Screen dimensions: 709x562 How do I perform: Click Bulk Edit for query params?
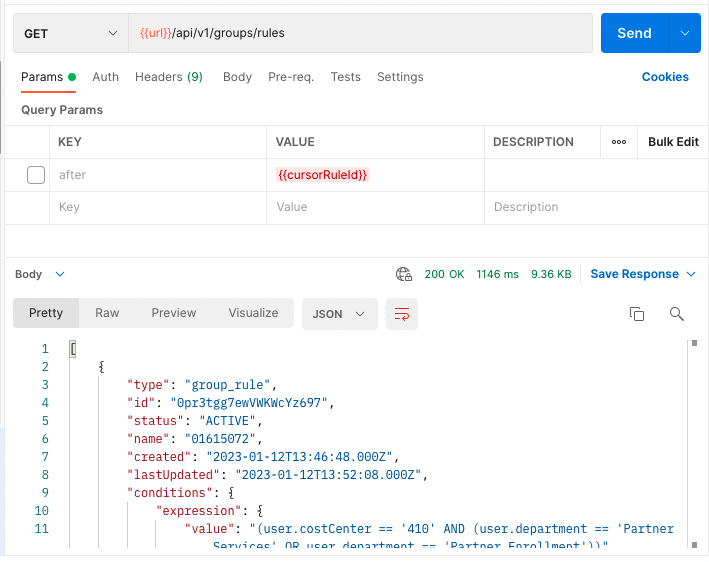coord(673,142)
